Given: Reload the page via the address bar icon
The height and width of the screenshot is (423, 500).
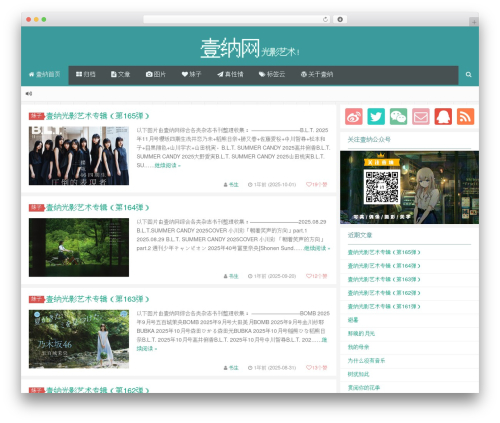Looking at the screenshot, I should 325,19.
